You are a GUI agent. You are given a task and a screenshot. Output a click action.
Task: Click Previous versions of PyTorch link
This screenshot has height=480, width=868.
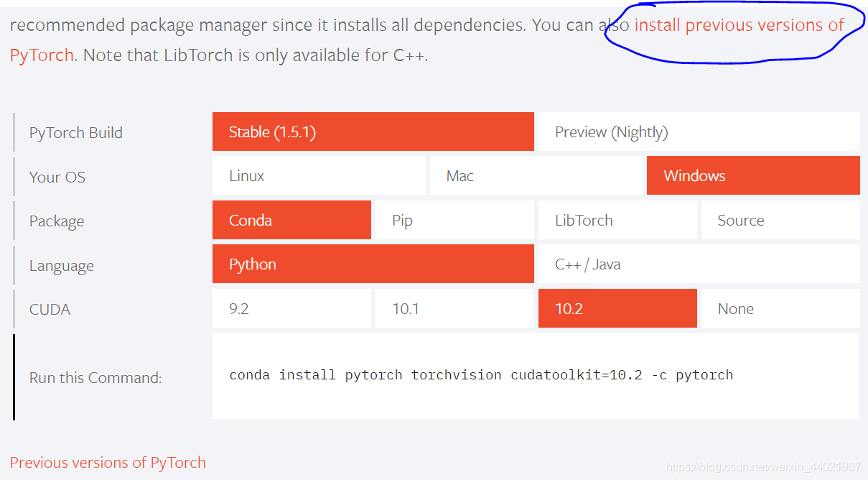pyautogui.click(x=107, y=462)
